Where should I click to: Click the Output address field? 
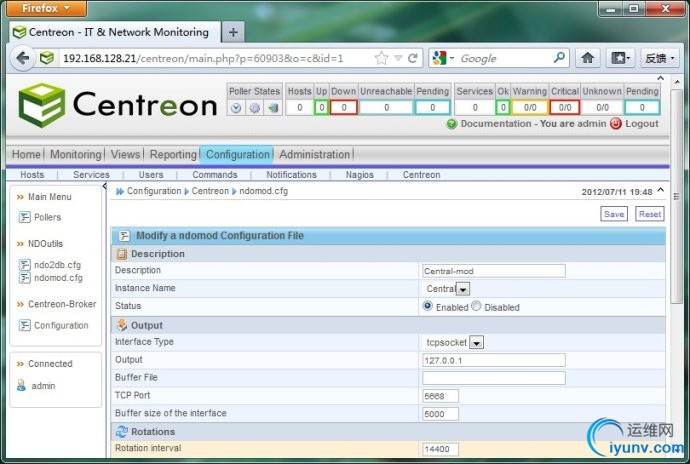pos(494,360)
